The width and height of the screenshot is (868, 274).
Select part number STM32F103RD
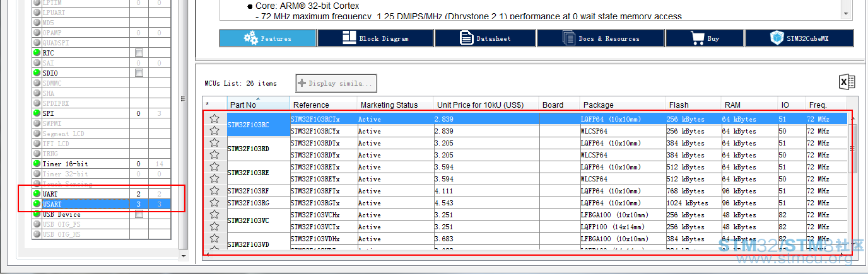(x=258, y=149)
